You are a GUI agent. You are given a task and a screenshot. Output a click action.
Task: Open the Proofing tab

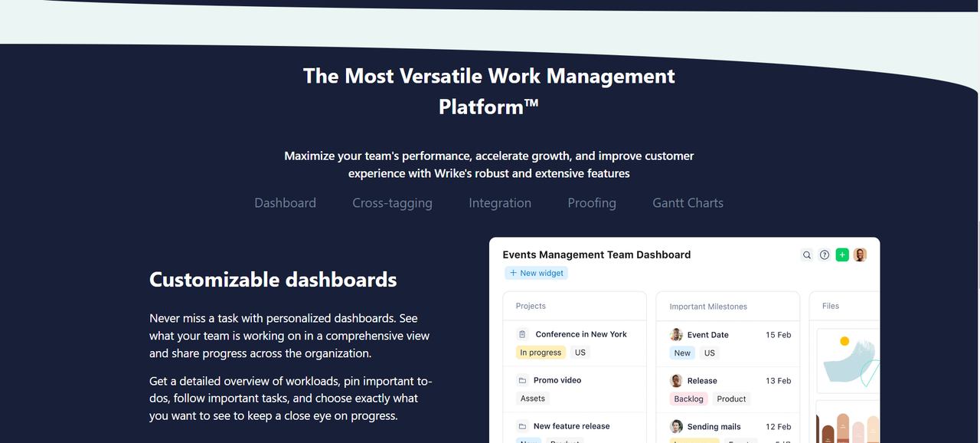pyautogui.click(x=592, y=203)
